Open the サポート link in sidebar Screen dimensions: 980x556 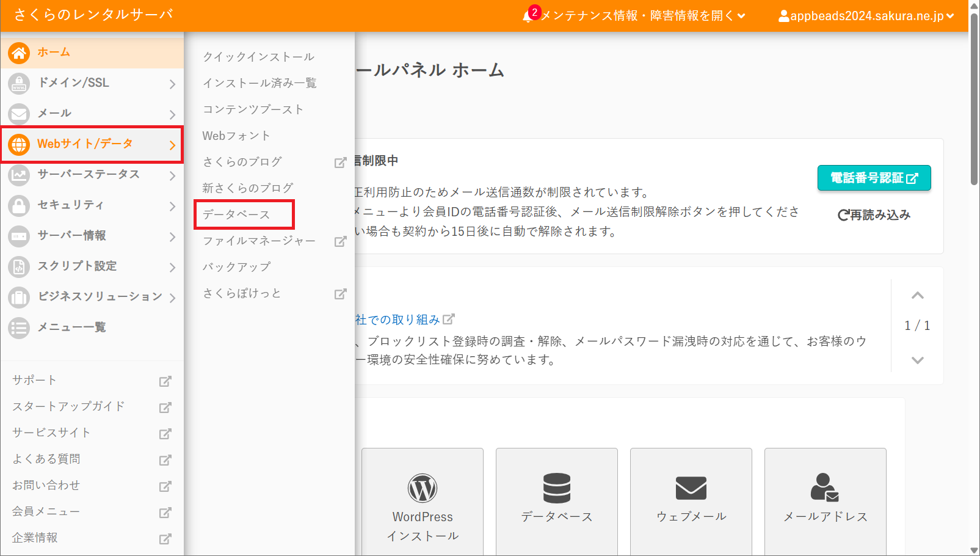(35, 380)
